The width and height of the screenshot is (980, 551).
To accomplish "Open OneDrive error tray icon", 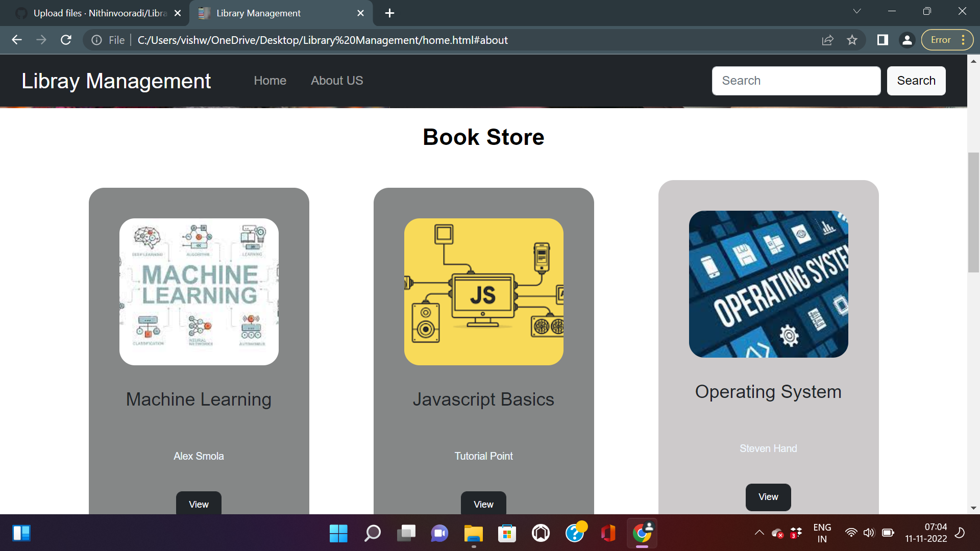I will click(x=778, y=533).
